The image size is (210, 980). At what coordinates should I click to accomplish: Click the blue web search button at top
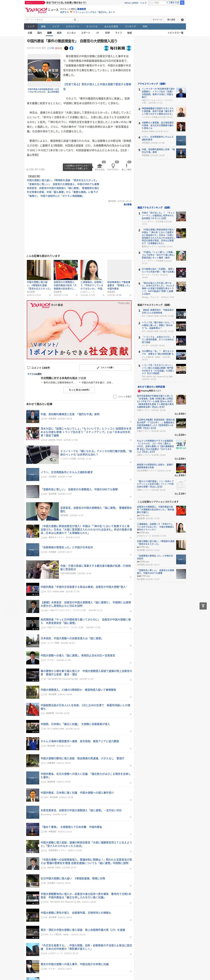click(182, 3)
